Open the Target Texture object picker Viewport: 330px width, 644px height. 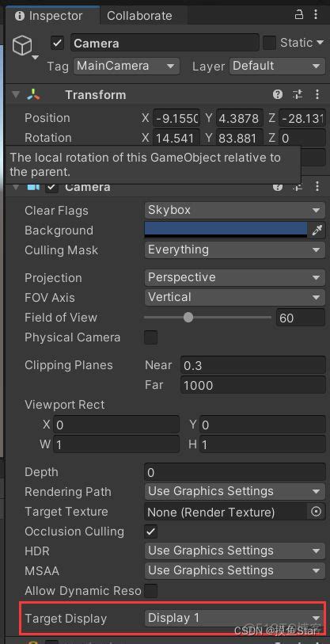[316, 512]
